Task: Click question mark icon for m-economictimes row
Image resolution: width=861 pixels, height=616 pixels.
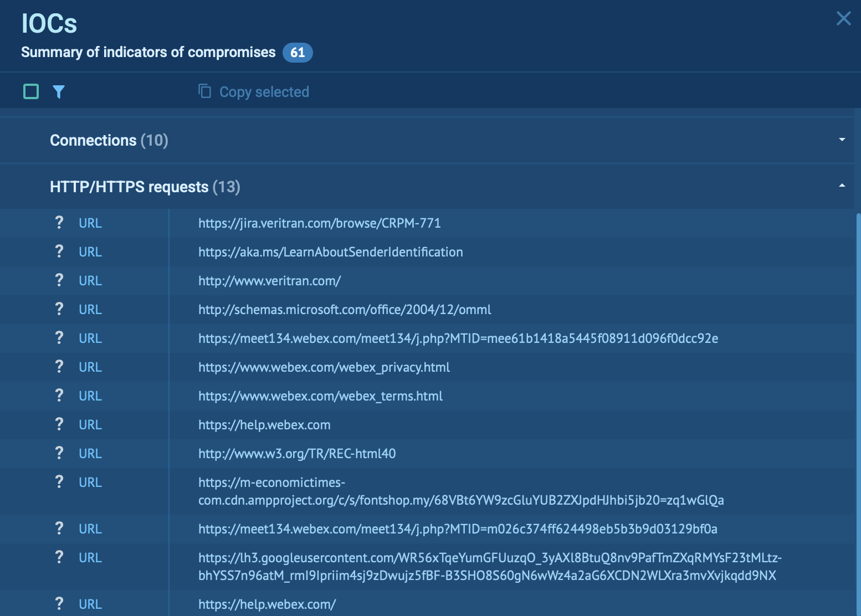Action: [59, 482]
